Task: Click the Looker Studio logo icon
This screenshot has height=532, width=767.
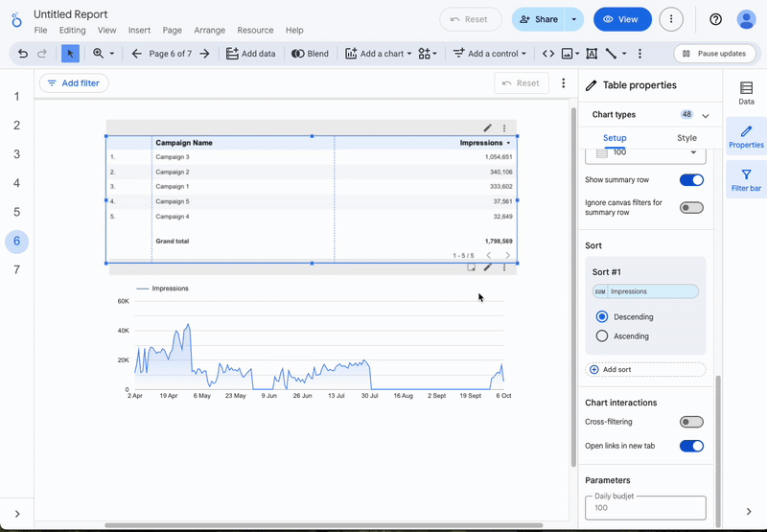Action: 17,20
